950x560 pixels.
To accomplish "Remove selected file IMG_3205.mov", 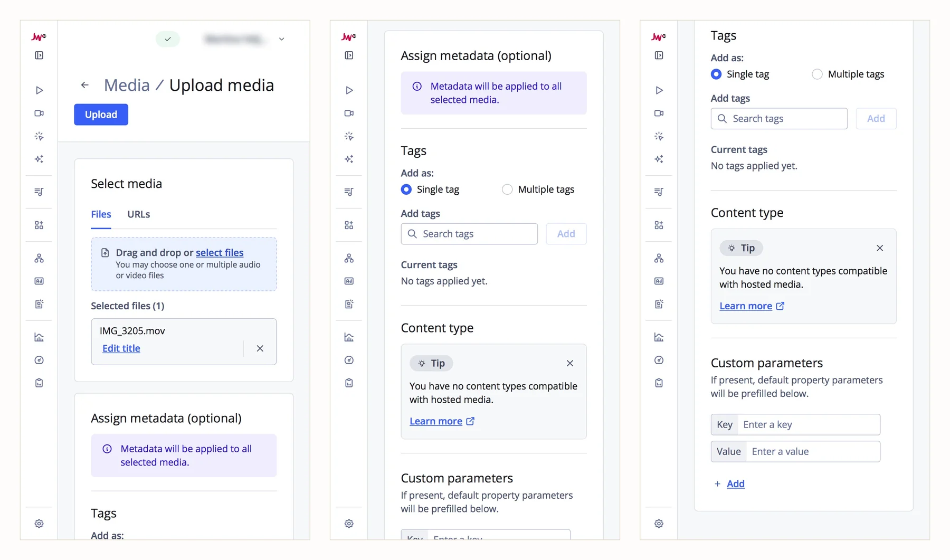I will point(260,348).
